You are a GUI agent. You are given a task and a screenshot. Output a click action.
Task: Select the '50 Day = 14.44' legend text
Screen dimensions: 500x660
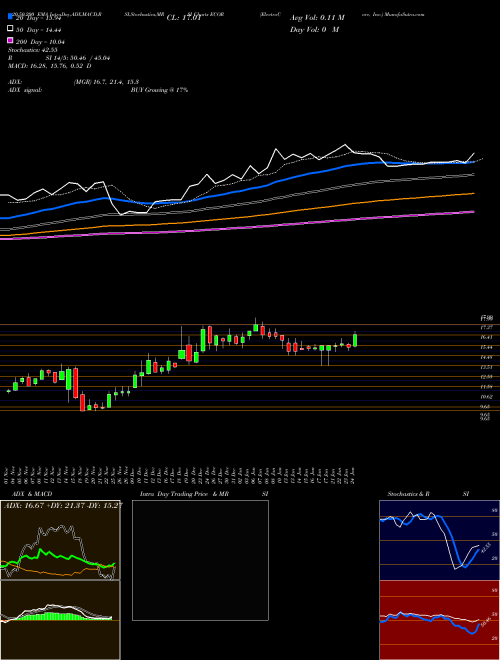(39, 30)
